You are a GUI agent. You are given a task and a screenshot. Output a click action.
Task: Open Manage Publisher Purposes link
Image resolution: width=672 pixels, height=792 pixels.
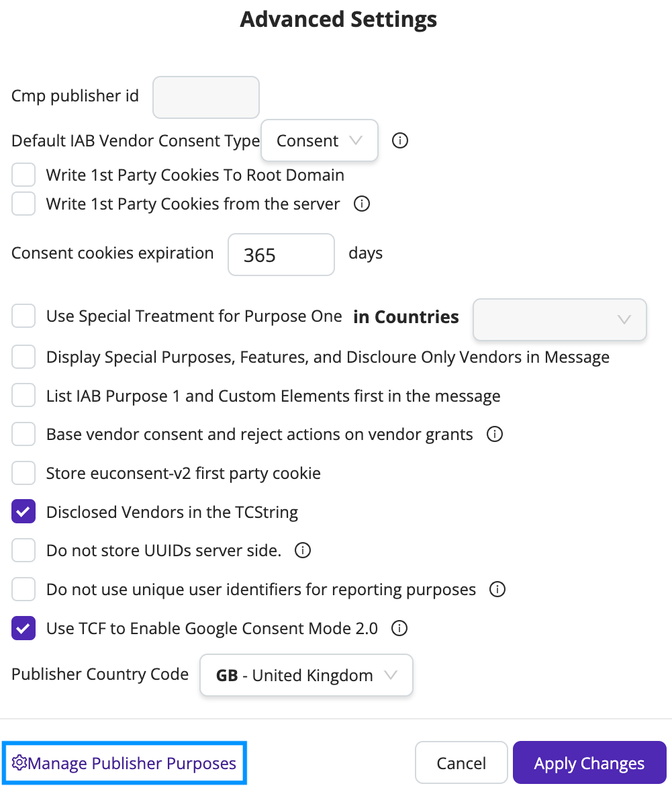point(124,762)
